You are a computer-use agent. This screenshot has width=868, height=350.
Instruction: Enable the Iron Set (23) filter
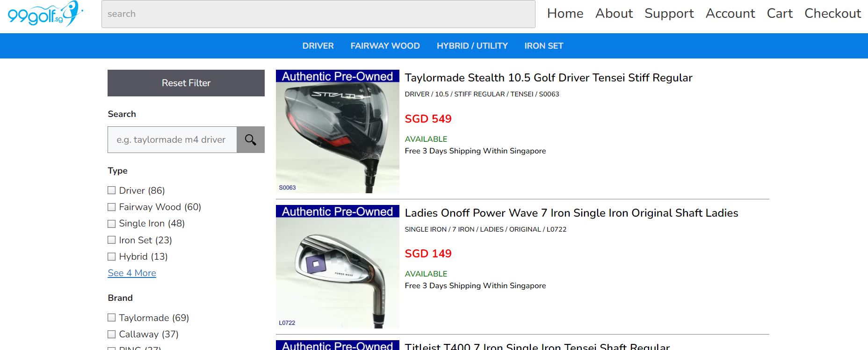click(x=111, y=240)
